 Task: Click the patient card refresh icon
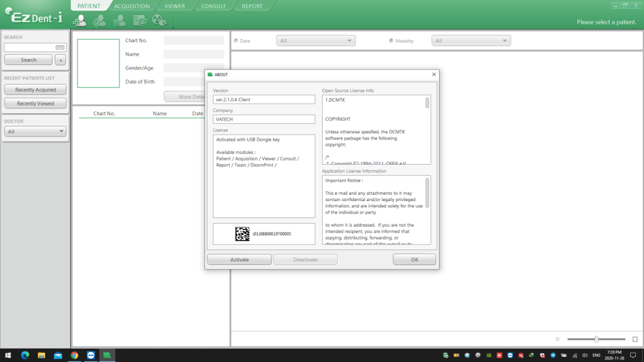(140, 21)
